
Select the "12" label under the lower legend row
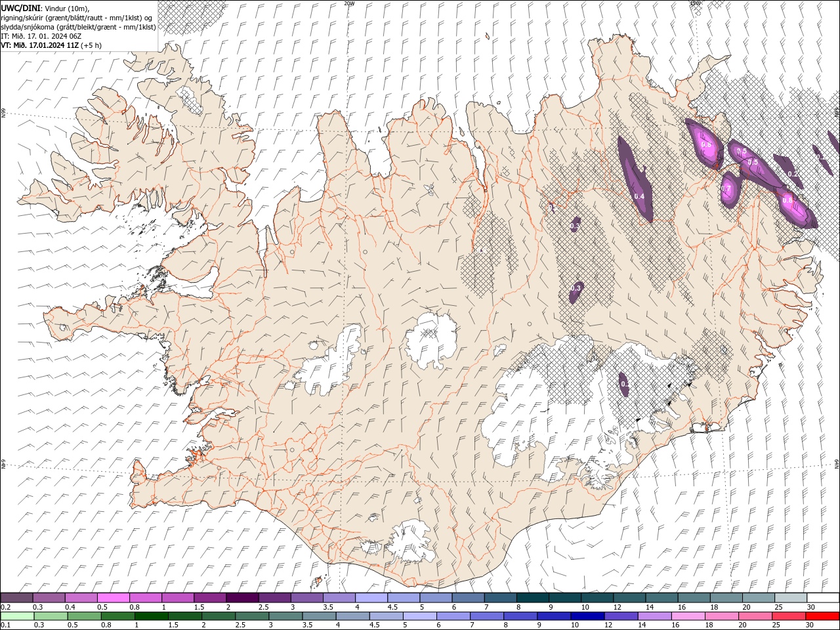608,625
